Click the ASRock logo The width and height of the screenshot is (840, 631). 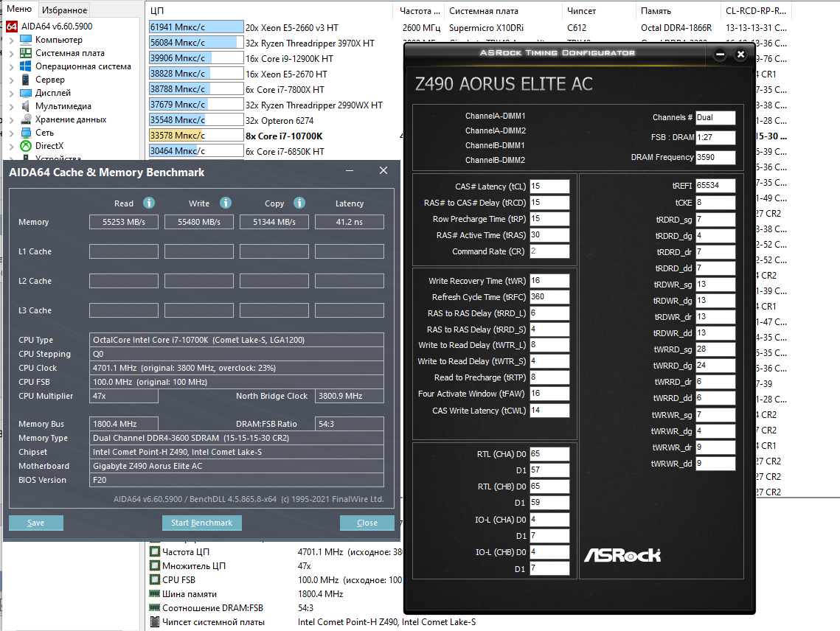(622, 555)
